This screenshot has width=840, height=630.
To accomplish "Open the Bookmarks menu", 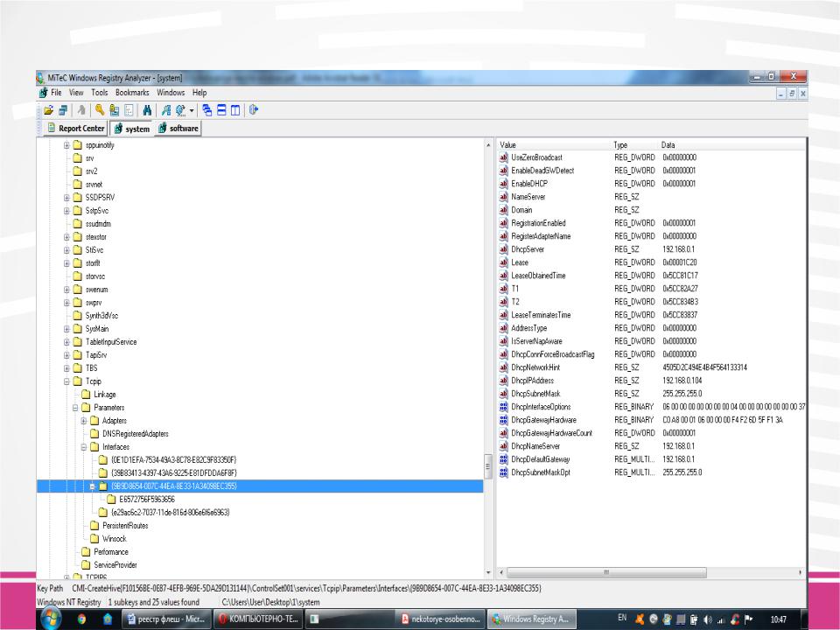I will pos(132,93).
